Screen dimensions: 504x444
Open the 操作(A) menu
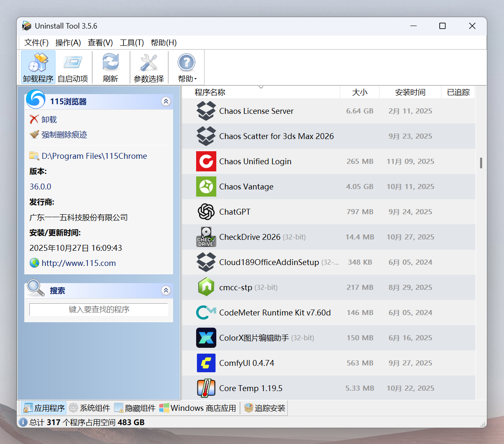(x=68, y=42)
